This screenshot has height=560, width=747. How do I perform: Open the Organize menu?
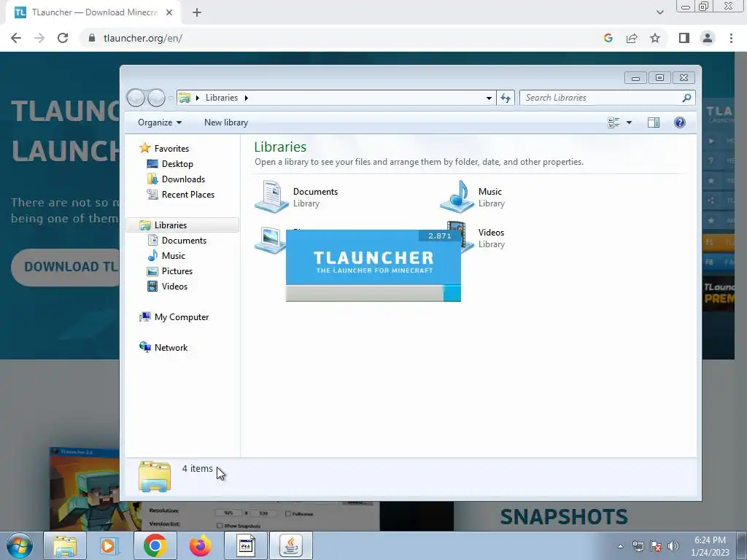click(160, 122)
